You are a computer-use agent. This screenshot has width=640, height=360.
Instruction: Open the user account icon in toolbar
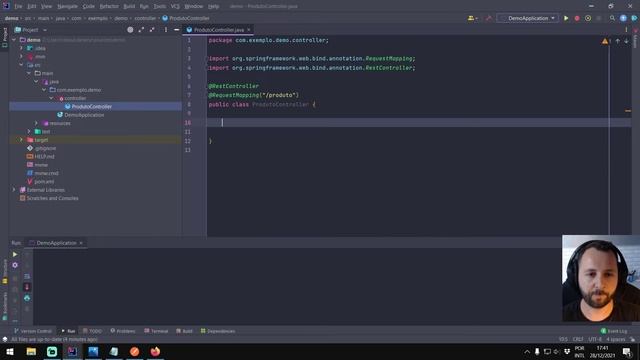[x=473, y=18]
